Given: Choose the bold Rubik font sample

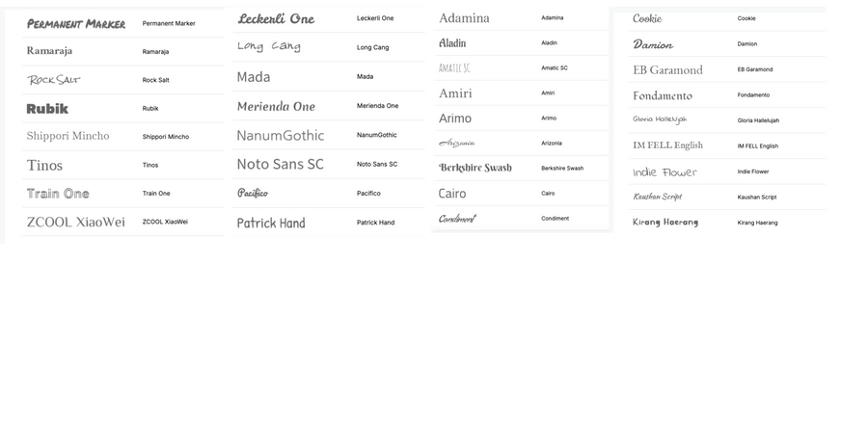Looking at the screenshot, I should click(47, 109).
